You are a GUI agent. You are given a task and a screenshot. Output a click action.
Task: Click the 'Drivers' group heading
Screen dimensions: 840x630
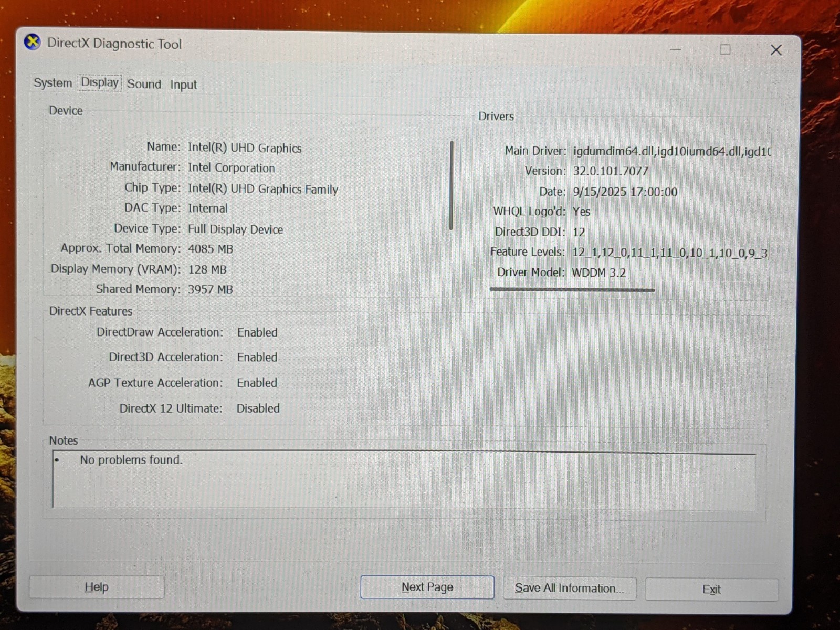(496, 116)
